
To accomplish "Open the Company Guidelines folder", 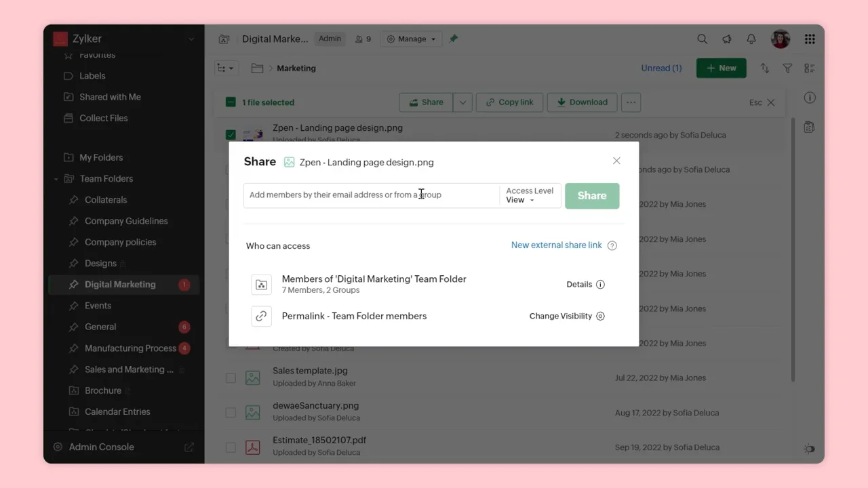I will coord(126,221).
